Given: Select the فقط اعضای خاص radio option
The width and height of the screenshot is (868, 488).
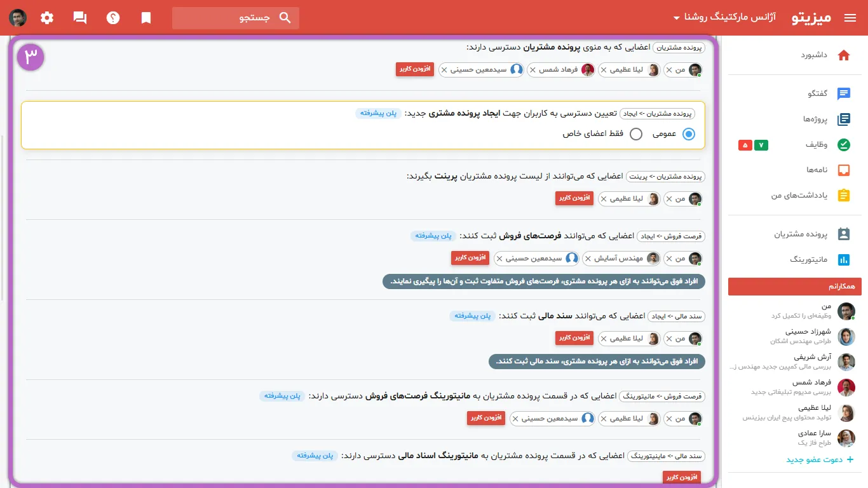Looking at the screenshot, I should pos(636,134).
